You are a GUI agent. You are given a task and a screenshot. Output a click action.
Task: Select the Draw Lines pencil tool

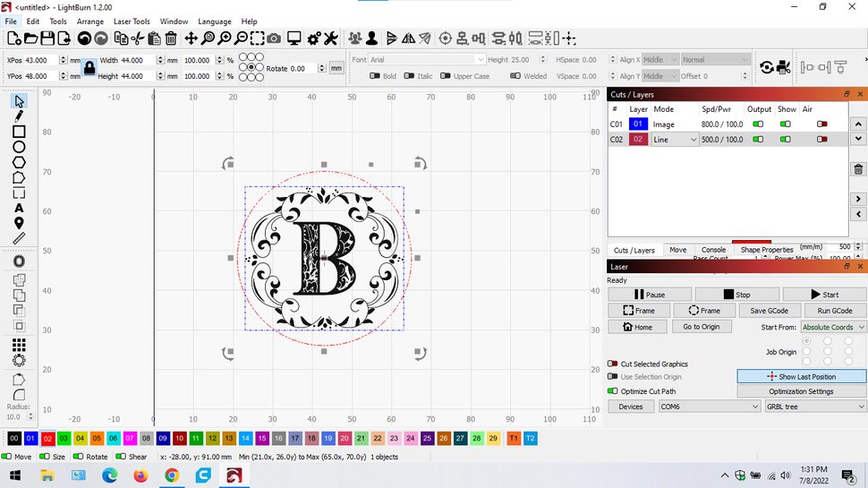pos(19,116)
